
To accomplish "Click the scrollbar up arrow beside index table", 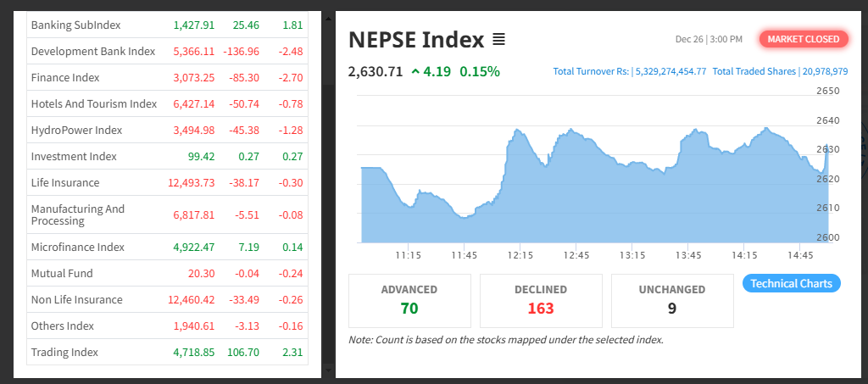I will click(328, 19).
